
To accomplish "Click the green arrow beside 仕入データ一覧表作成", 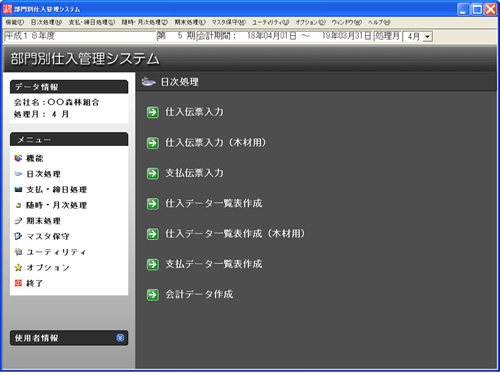I will coord(153,204).
